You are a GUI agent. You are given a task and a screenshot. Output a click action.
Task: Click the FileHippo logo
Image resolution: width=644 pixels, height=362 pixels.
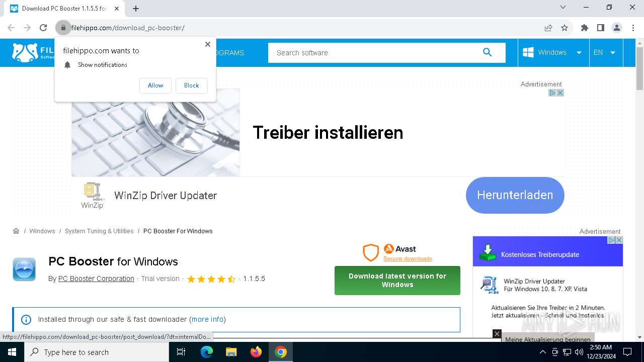32,52
